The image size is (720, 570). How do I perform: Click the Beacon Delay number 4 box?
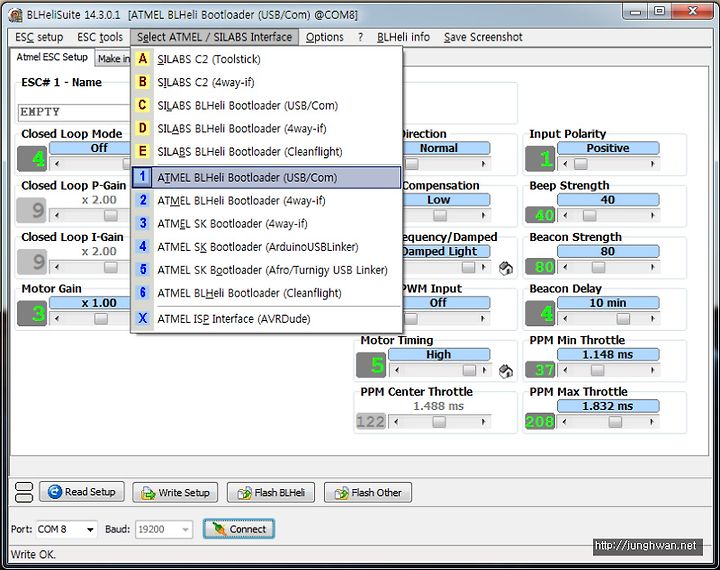coord(540,313)
